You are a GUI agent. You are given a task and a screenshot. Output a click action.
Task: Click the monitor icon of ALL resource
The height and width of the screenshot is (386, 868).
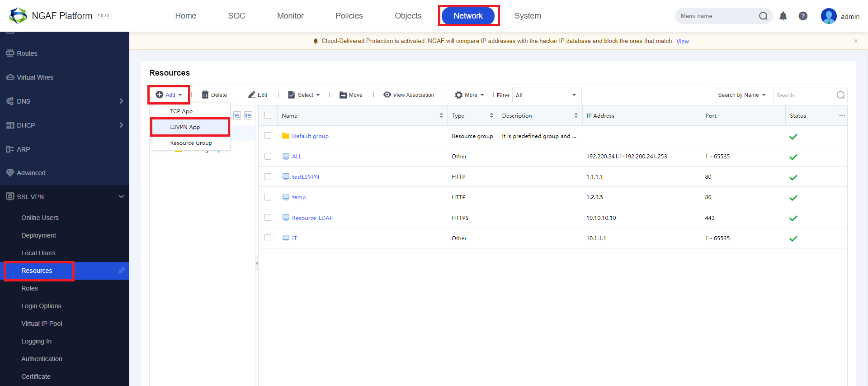pos(286,156)
